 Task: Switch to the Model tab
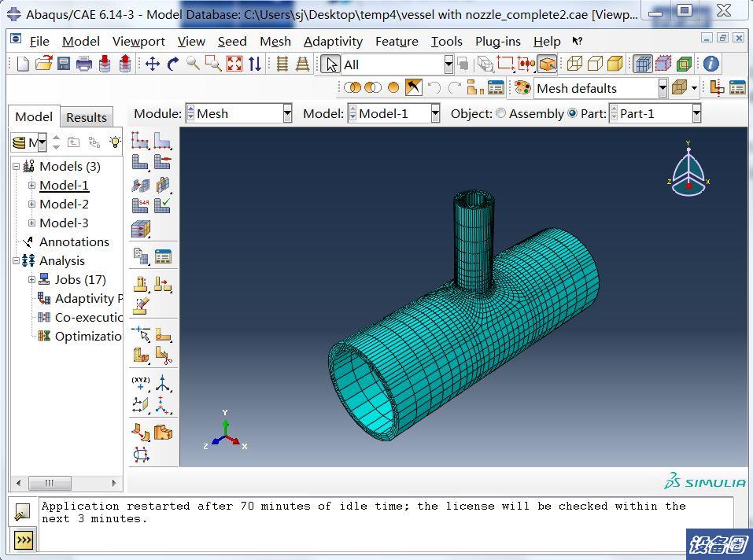click(x=34, y=116)
